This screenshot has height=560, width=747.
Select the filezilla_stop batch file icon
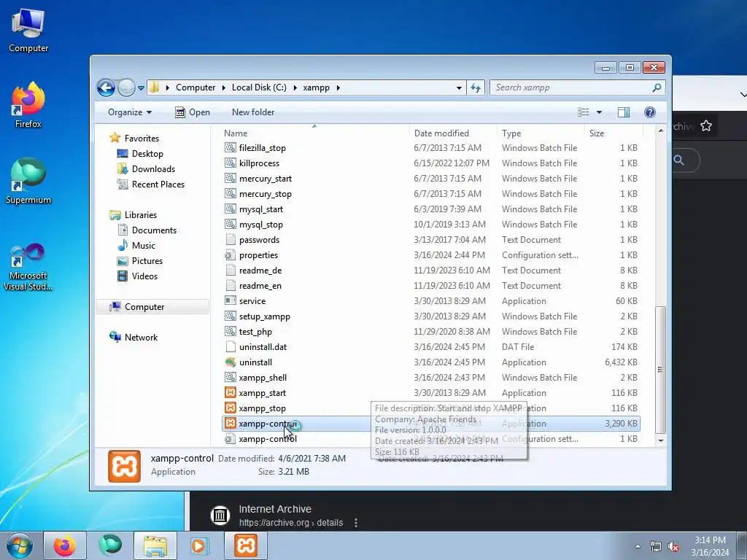230,147
